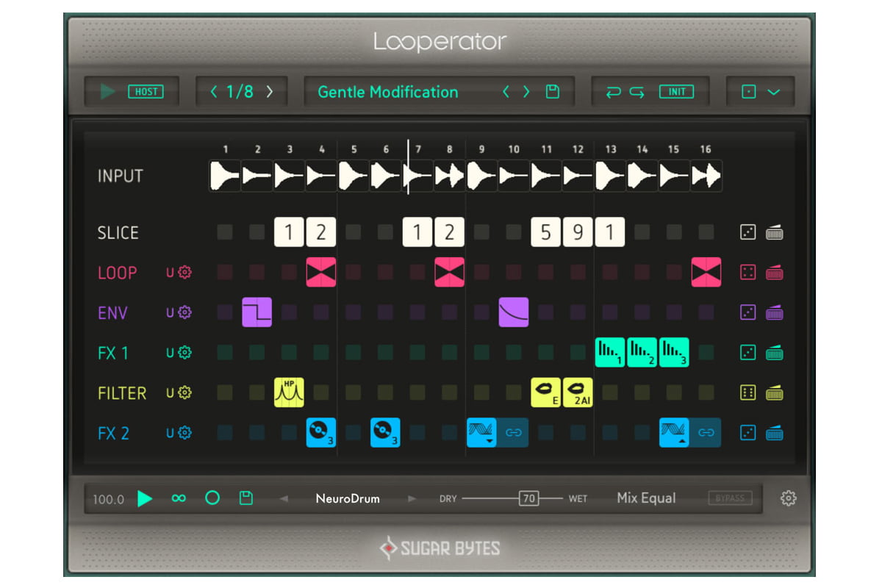The width and height of the screenshot is (882, 588).
Task: Select input step 1 waveform
Action: click(x=225, y=176)
